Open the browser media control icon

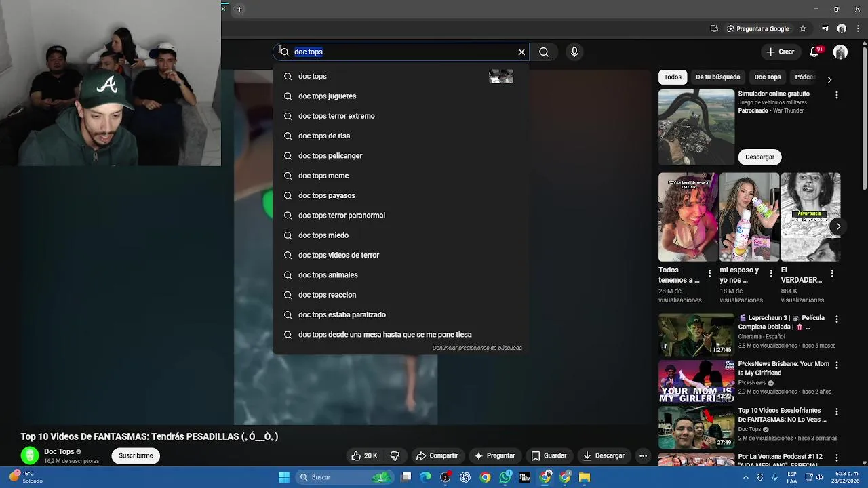point(825,28)
